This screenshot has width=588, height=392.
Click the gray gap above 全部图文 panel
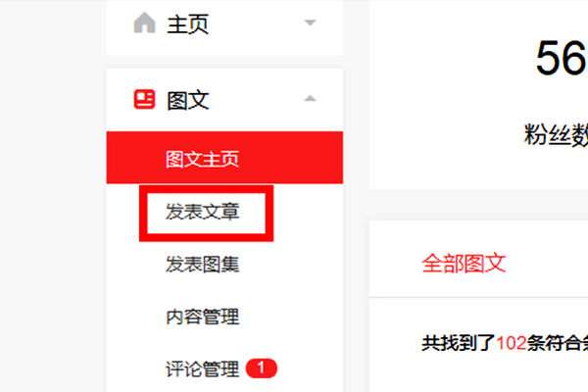click(x=478, y=205)
